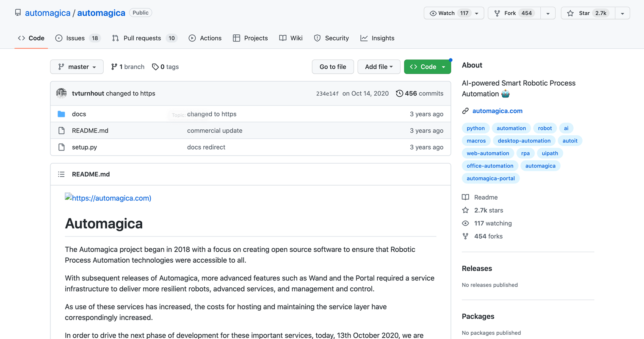The height and width of the screenshot is (339, 644).
Task: View the 456 commits history
Action: [420, 93]
